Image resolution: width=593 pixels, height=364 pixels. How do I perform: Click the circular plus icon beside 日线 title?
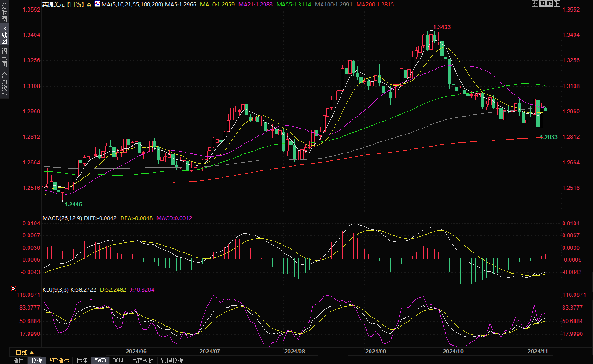tap(89, 5)
